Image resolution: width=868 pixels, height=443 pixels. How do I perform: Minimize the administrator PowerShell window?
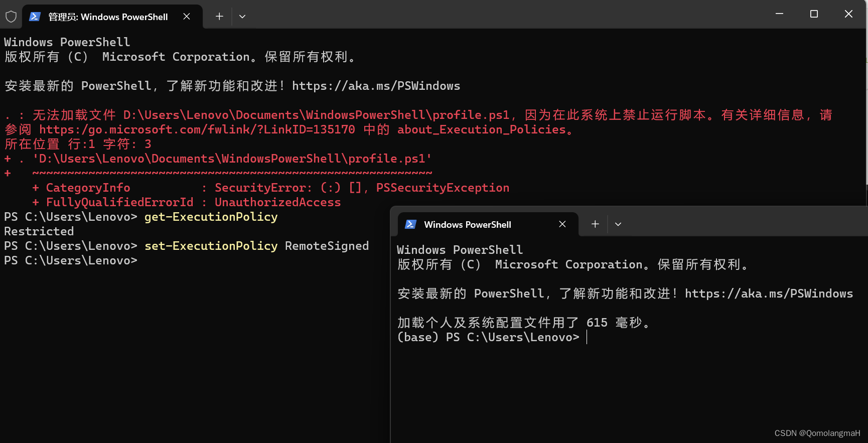click(x=779, y=14)
